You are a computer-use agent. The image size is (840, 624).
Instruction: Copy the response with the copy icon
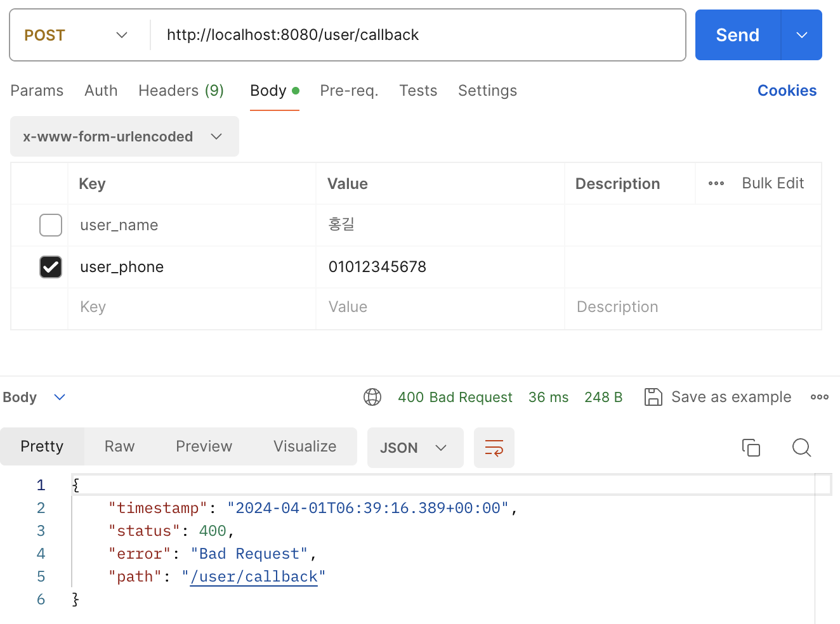(751, 448)
